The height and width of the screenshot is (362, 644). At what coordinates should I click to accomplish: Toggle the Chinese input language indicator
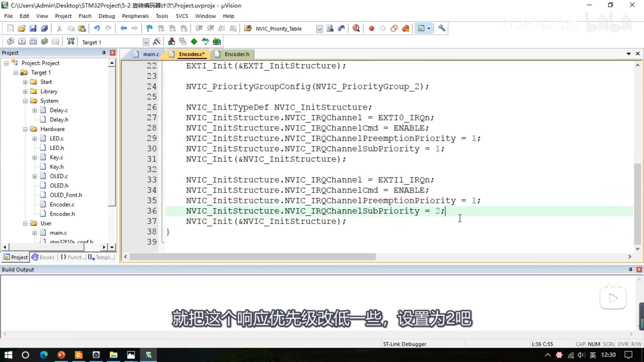click(x=592, y=355)
